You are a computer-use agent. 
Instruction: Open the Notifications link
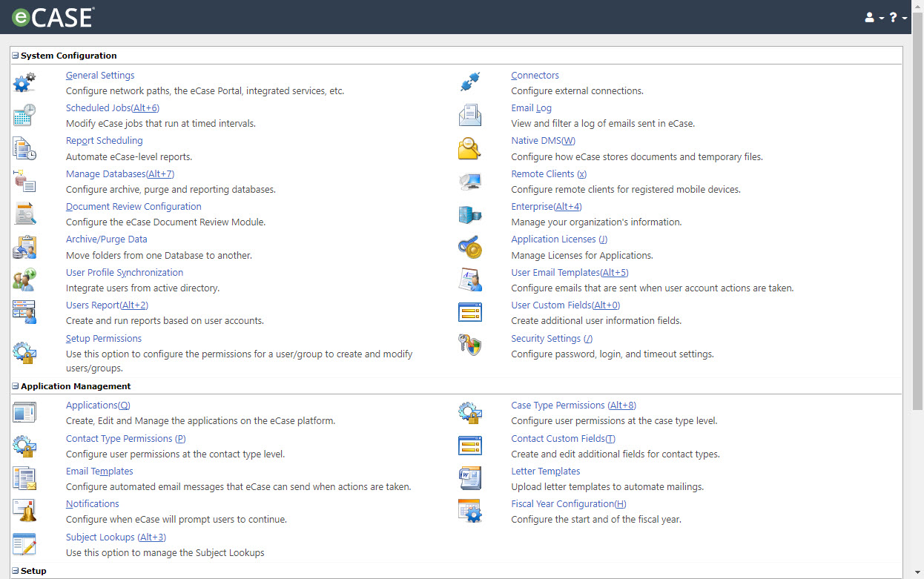(x=93, y=504)
